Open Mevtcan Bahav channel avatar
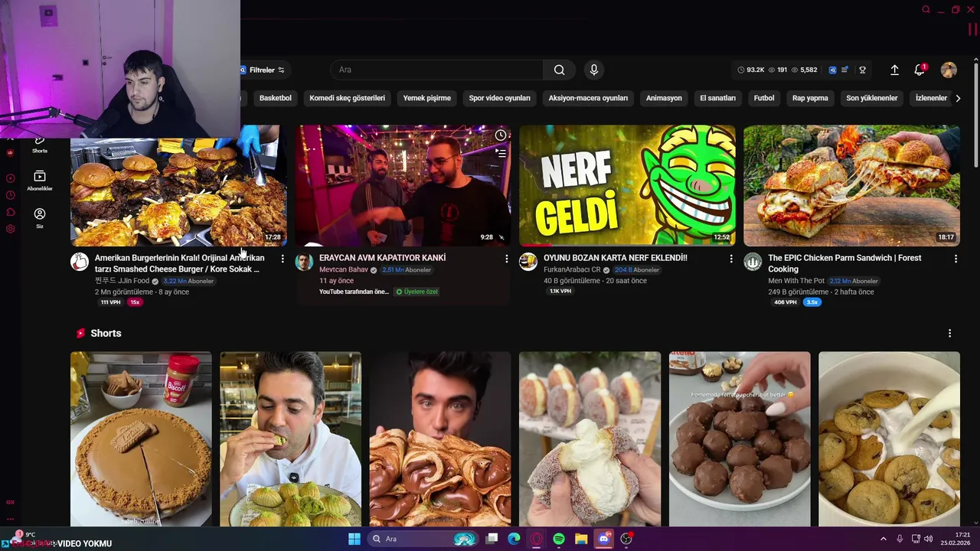 tap(304, 262)
